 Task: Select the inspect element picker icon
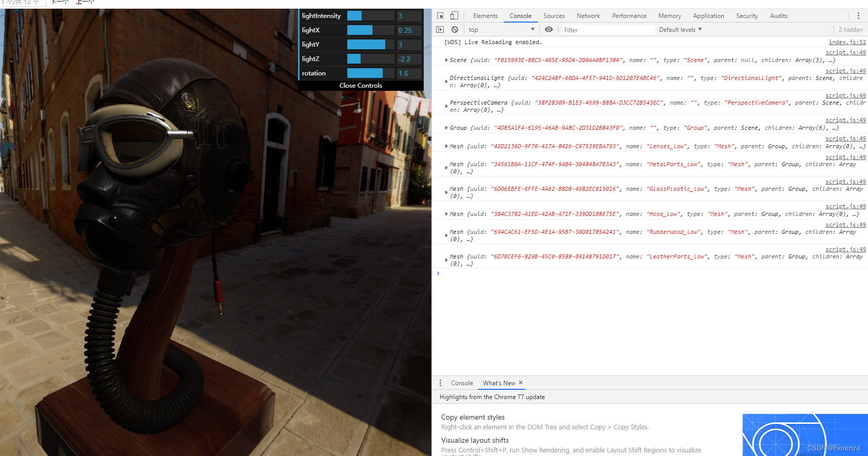[x=440, y=16]
